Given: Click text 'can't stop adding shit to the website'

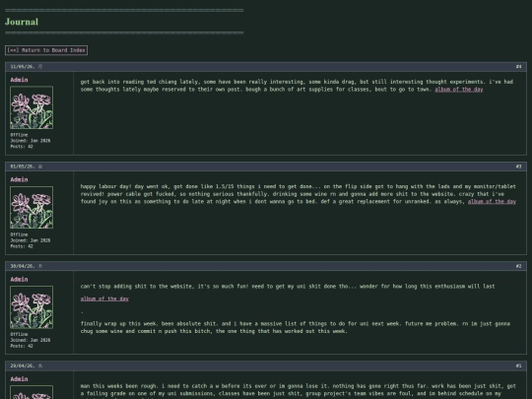Looking at the screenshot, I should pos(138,287).
